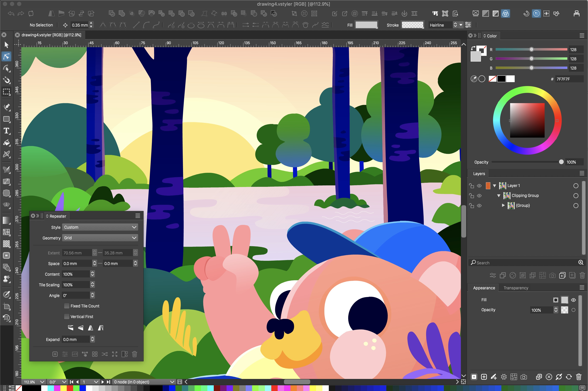The width and height of the screenshot is (588, 391).
Task: Click the trash icon in Repeater panel
Action: (x=134, y=354)
